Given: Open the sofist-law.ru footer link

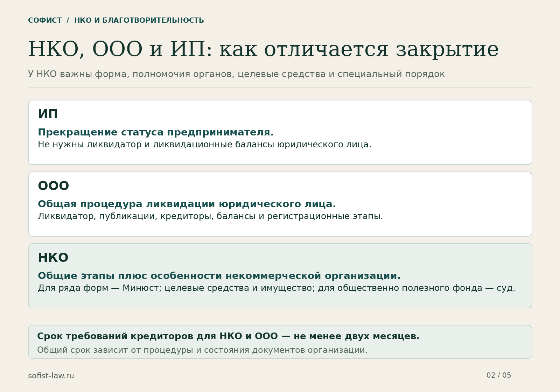Looking at the screenshot, I should click(51, 376).
